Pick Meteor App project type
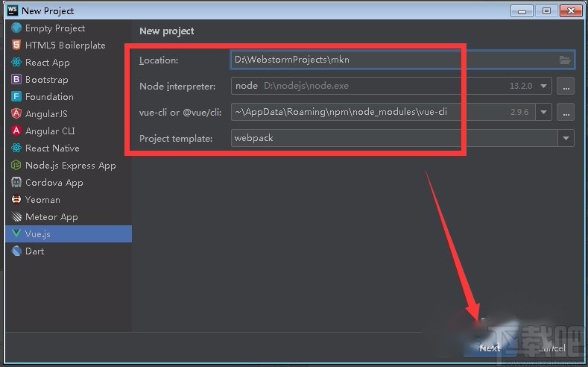Image resolution: width=588 pixels, height=367 pixels. (x=69, y=217)
